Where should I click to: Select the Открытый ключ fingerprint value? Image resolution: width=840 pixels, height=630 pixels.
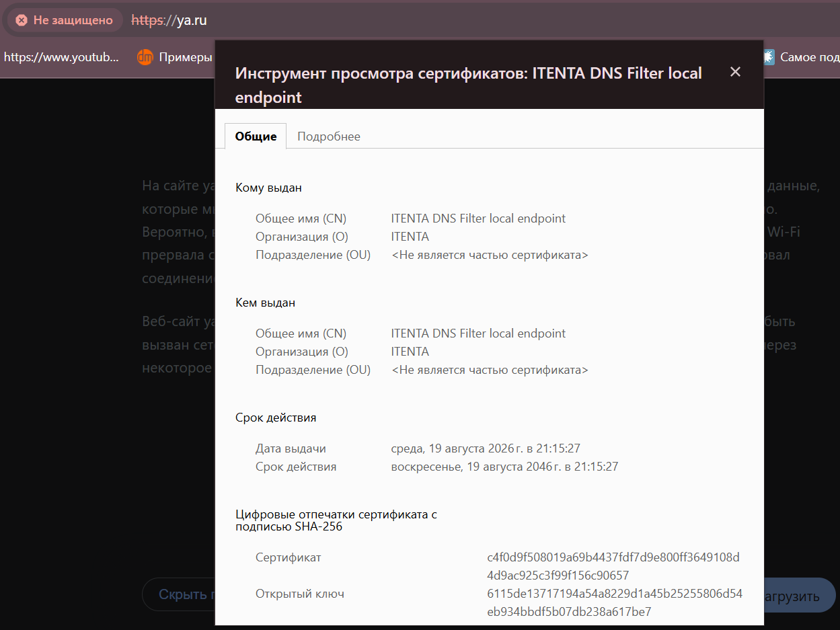[615, 602]
